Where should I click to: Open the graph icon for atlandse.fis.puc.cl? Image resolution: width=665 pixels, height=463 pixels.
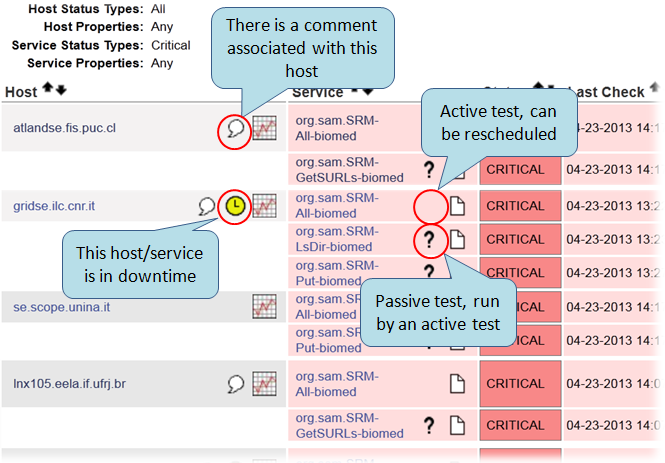(264, 128)
